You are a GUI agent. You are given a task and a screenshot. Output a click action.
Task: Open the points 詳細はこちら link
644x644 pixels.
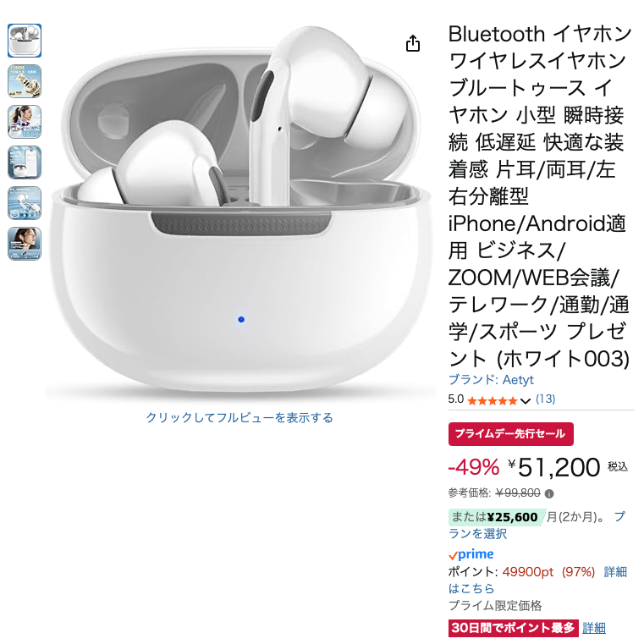pyautogui.click(x=537, y=580)
